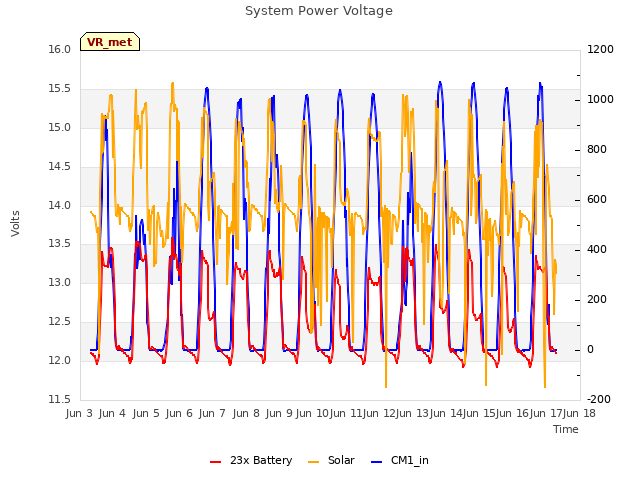Image resolution: width=640 pixels, height=480 pixels.
Task: Click the 13.5 left axis value
Action: (x=59, y=244)
